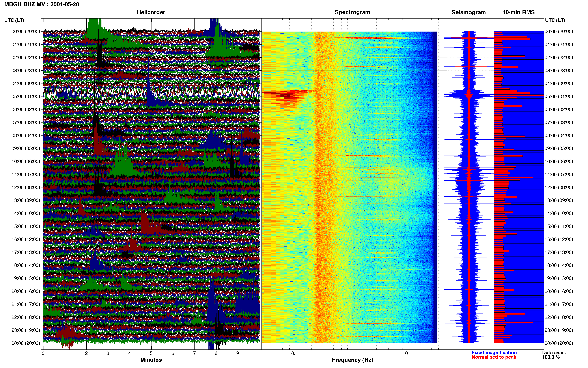The height and width of the screenshot is (368, 588).
Task: Click frequency tick label 0.1
Action: pos(295,353)
